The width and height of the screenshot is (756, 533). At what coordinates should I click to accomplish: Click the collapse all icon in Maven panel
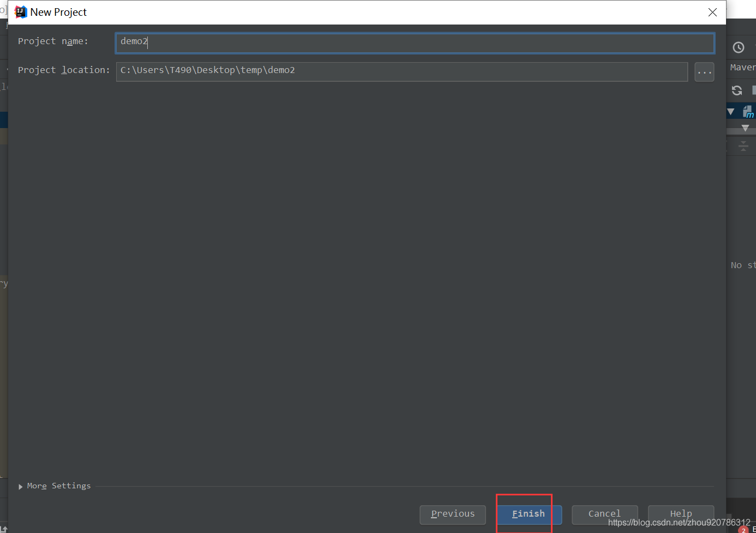(743, 146)
